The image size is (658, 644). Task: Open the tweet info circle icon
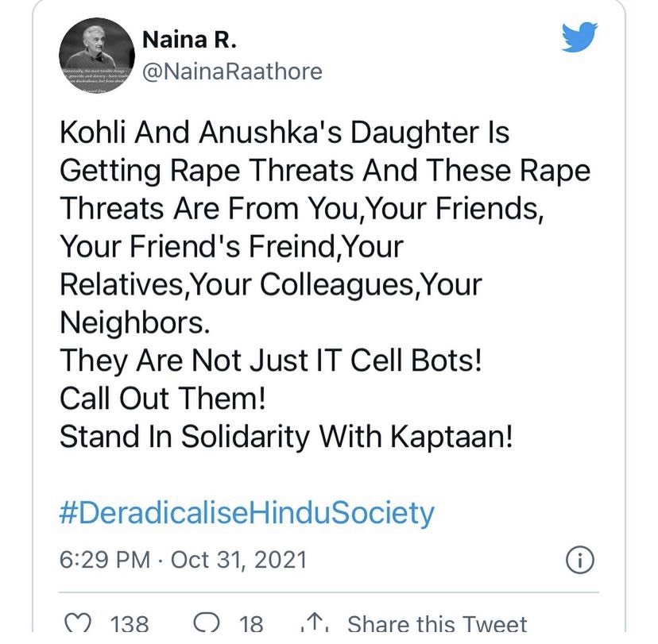581,560
